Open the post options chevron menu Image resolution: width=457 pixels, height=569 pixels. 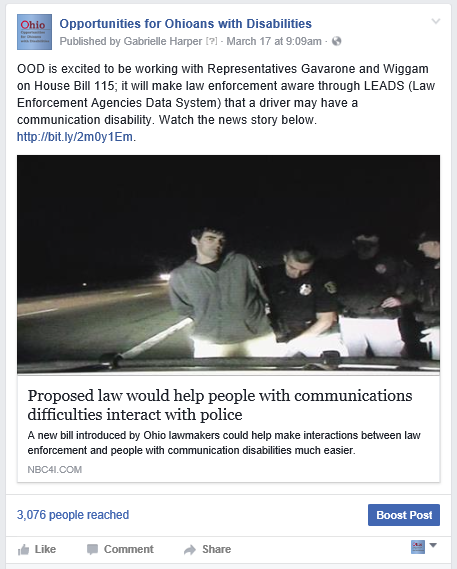pos(436,21)
